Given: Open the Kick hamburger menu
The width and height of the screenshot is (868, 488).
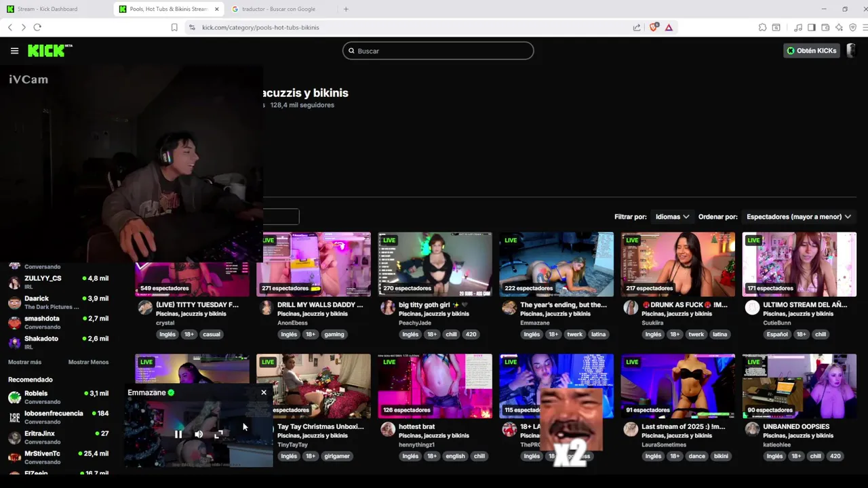Looking at the screenshot, I should 14,51.
